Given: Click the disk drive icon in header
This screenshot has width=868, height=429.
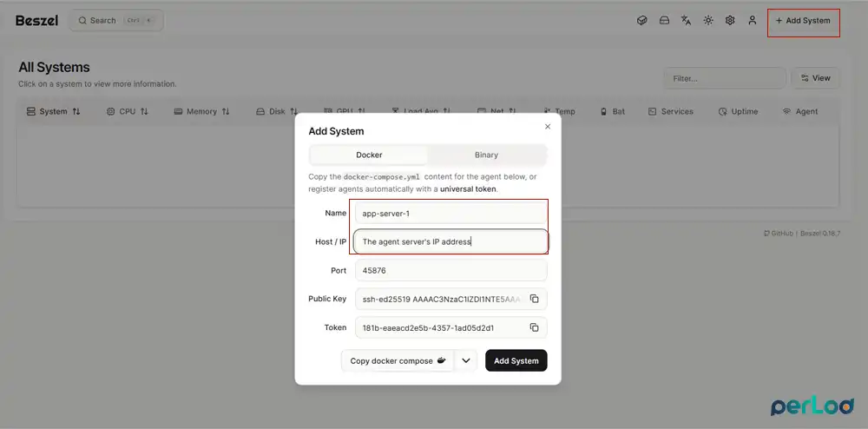Looking at the screenshot, I should pyautogui.click(x=664, y=21).
